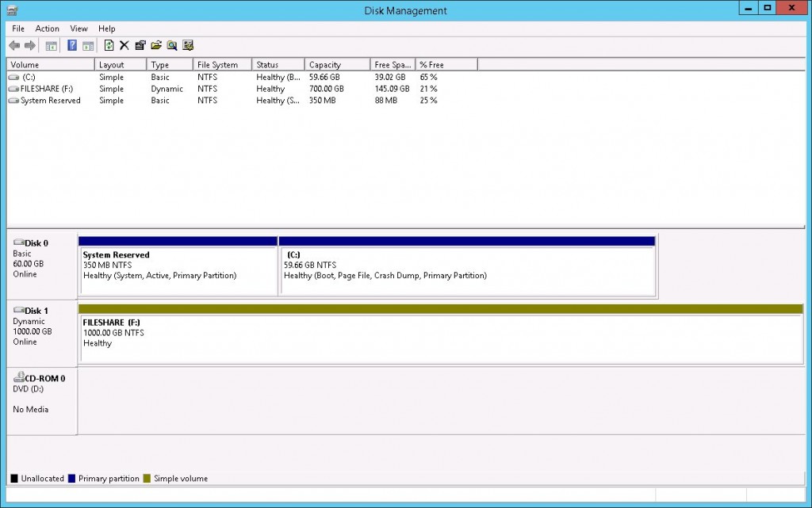Open the File menu
This screenshot has width=812, height=508.
point(17,29)
